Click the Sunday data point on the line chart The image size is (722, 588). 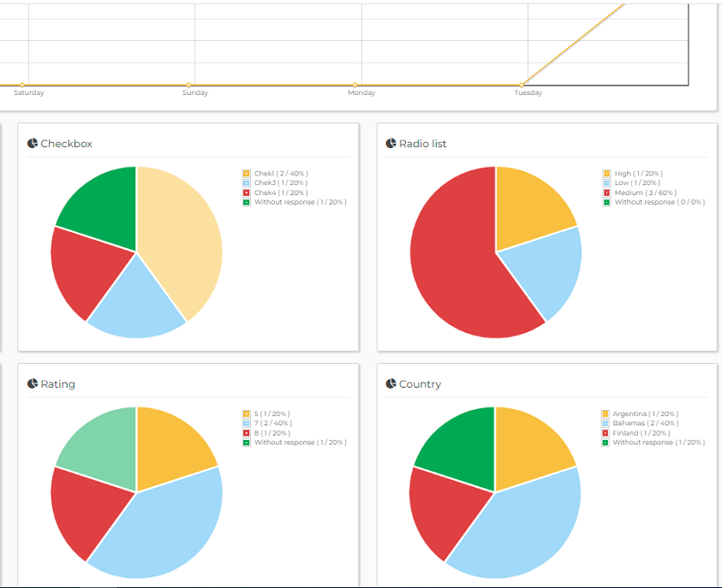tap(188, 85)
